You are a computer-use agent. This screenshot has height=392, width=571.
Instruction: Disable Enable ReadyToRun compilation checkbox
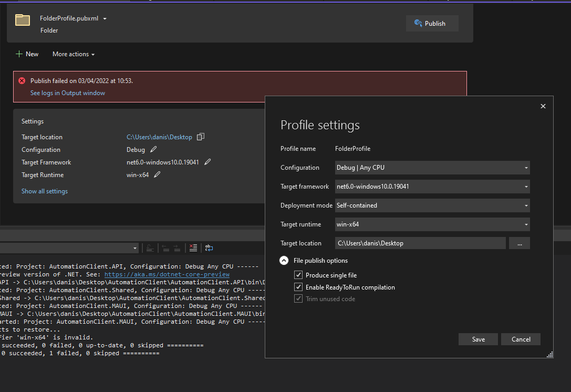coord(298,287)
